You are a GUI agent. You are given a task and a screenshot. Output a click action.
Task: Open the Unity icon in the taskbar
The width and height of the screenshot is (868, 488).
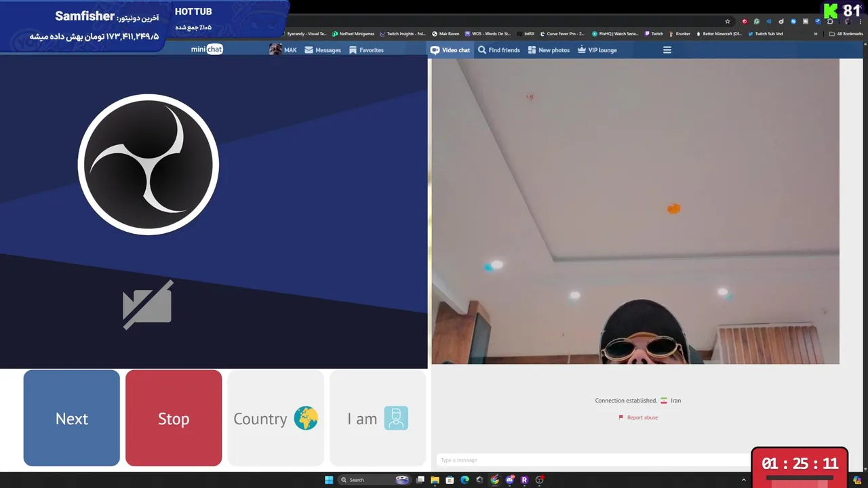(x=479, y=480)
